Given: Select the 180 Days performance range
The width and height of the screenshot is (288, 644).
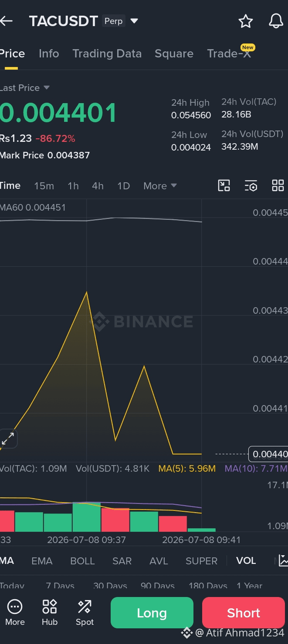Looking at the screenshot, I should click(x=208, y=586).
